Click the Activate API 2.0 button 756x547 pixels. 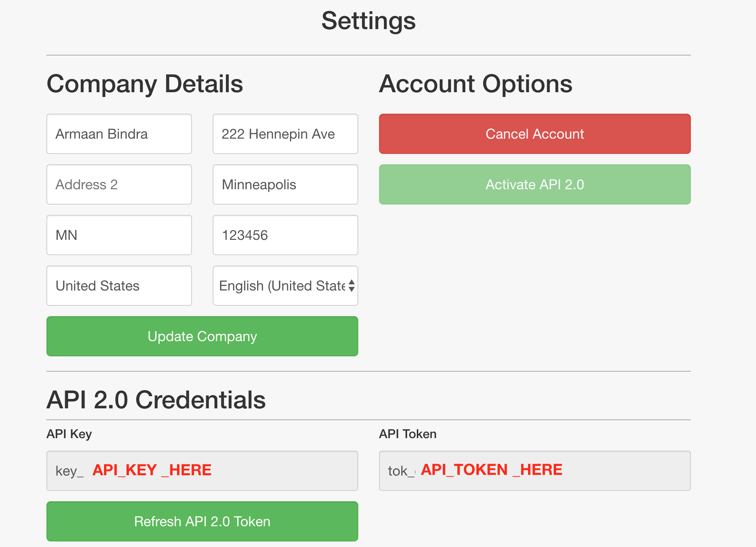(534, 184)
